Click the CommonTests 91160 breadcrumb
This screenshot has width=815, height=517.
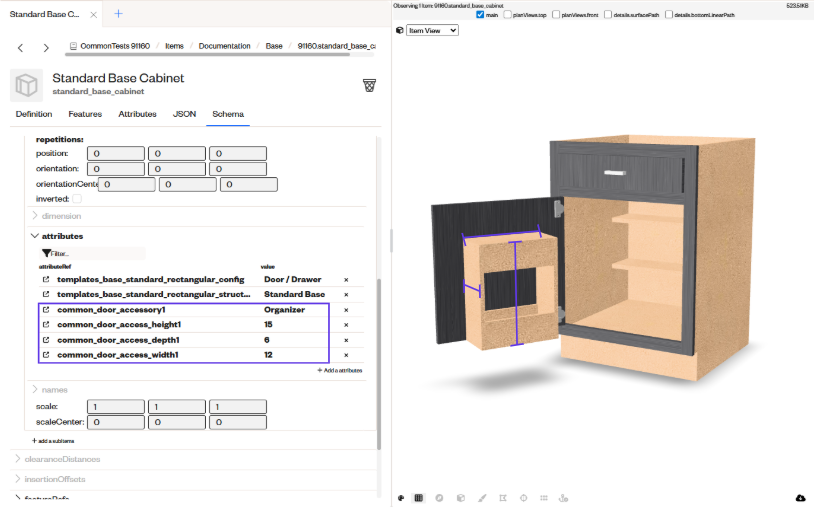pos(115,46)
